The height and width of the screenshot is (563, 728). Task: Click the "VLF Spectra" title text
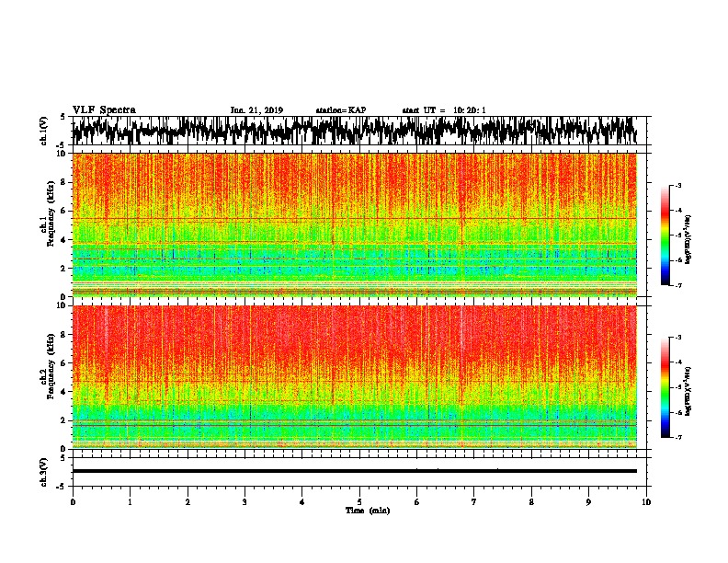(x=104, y=110)
